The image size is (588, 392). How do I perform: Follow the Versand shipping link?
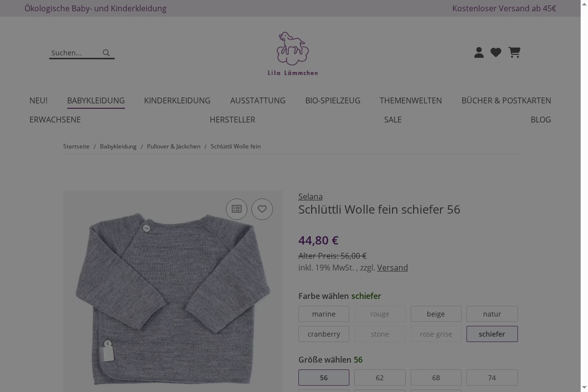pyautogui.click(x=392, y=268)
